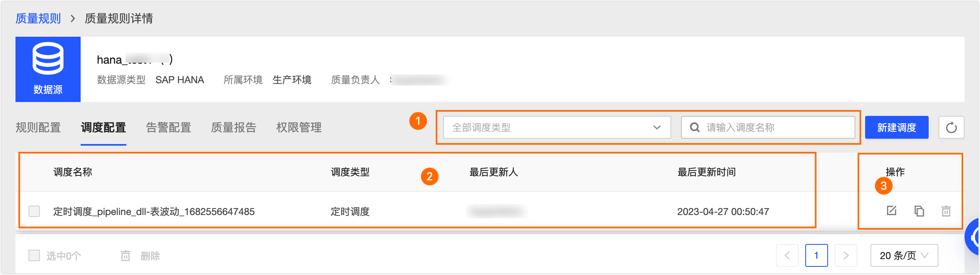Screen dimensions: 980x275
Task: Switch to the 规则配置 tab
Action: [x=38, y=128]
